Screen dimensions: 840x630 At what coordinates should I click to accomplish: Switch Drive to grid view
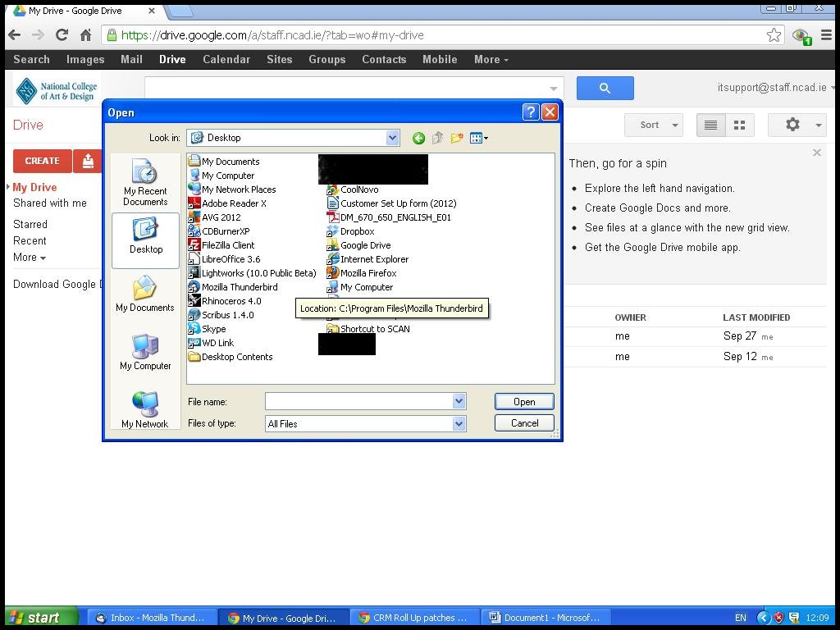(x=740, y=125)
